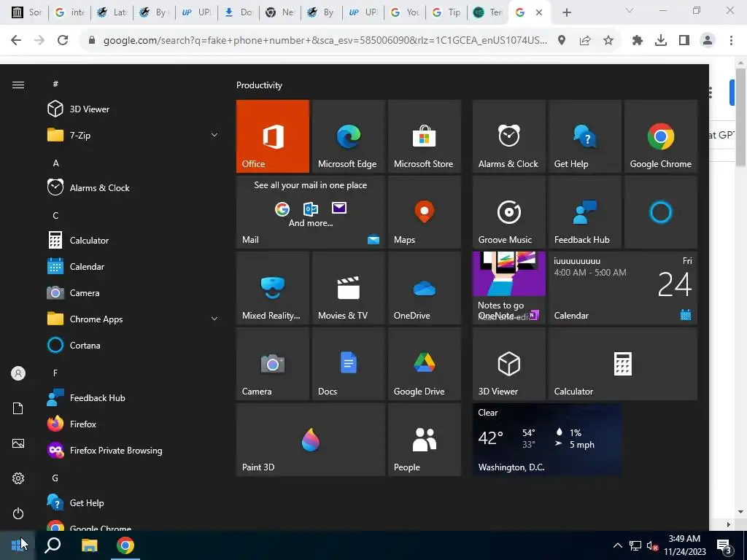
Task: Switch to the Chrome tab starting with 'Sor'
Action: coord(27,12)
